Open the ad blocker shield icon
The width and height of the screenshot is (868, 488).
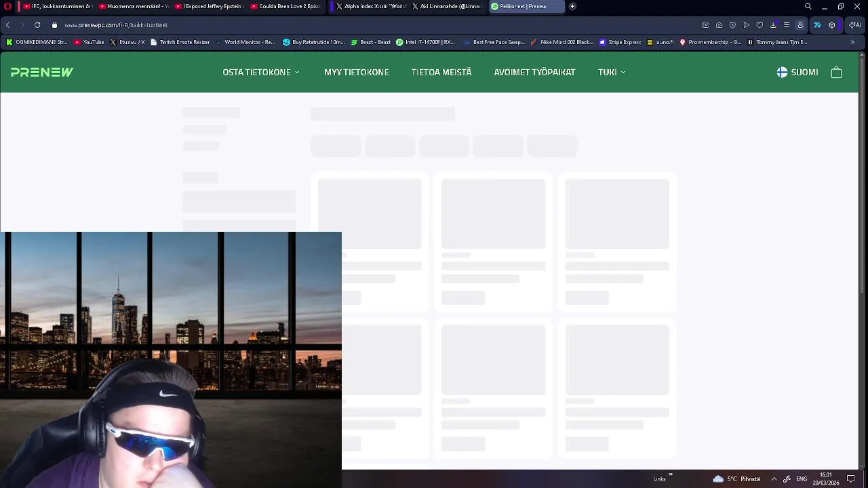coord(732,25)
